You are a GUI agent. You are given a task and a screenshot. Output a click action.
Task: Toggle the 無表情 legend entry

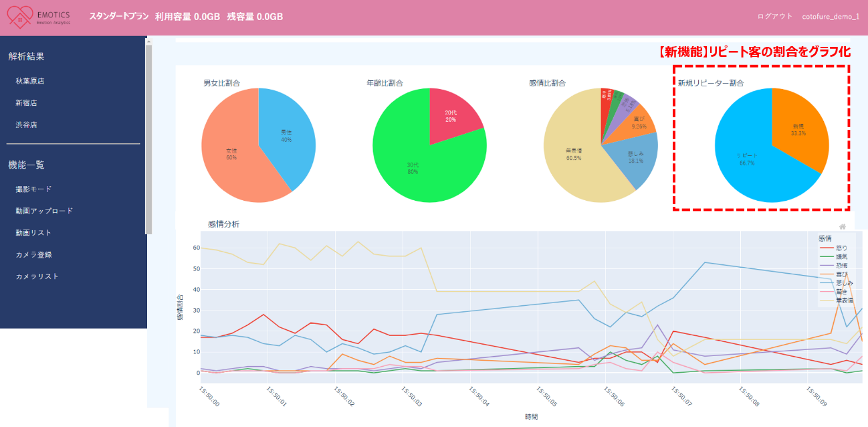click(837, 301)
